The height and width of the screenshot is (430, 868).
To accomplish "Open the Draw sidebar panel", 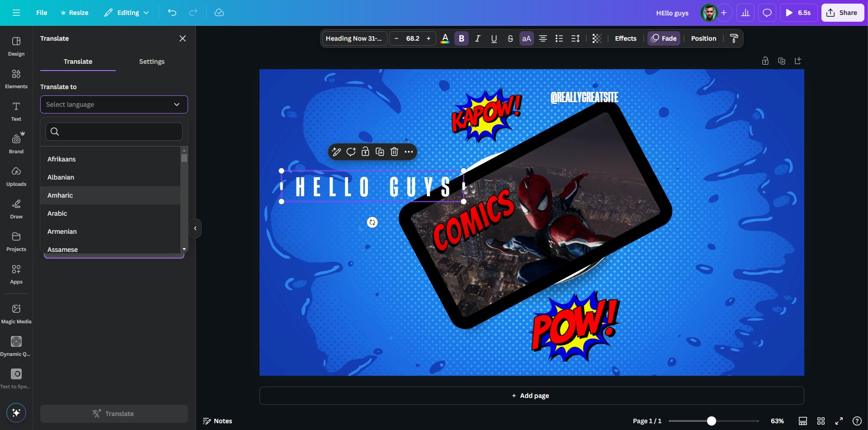I will pyautogui.click(x=16, y=209).
